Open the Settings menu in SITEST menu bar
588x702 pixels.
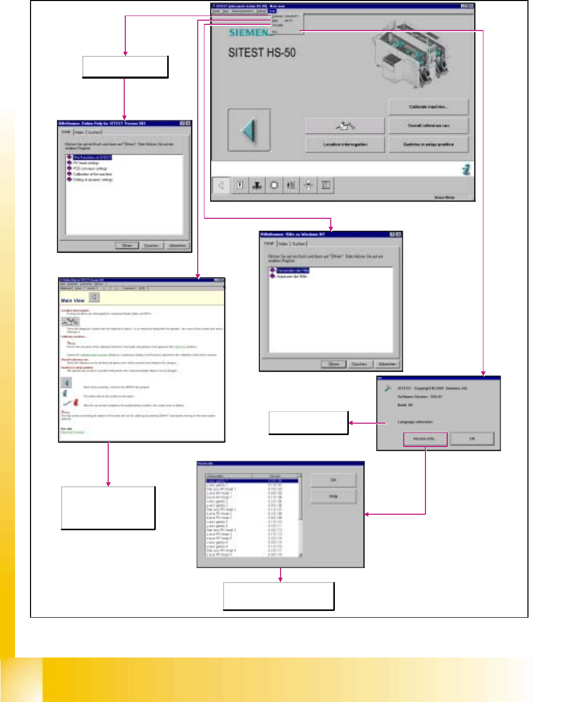(x=261, y=11)
